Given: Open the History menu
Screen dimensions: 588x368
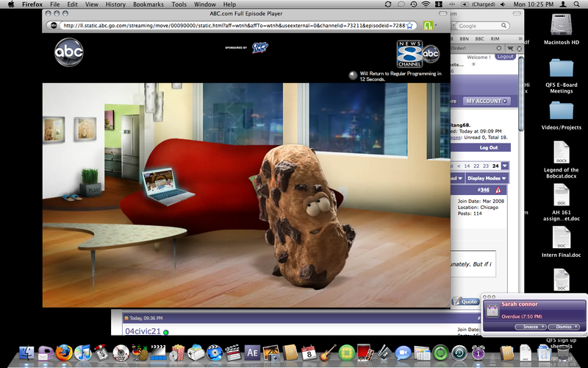Looking at the screenshot, I should pyautogui.click(x=115, y=4).
